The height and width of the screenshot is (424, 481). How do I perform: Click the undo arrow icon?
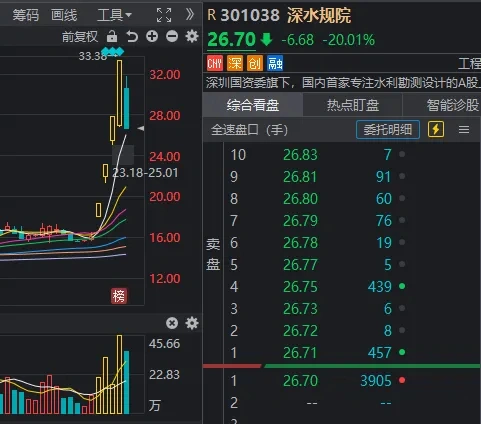(x=132, y=36)
